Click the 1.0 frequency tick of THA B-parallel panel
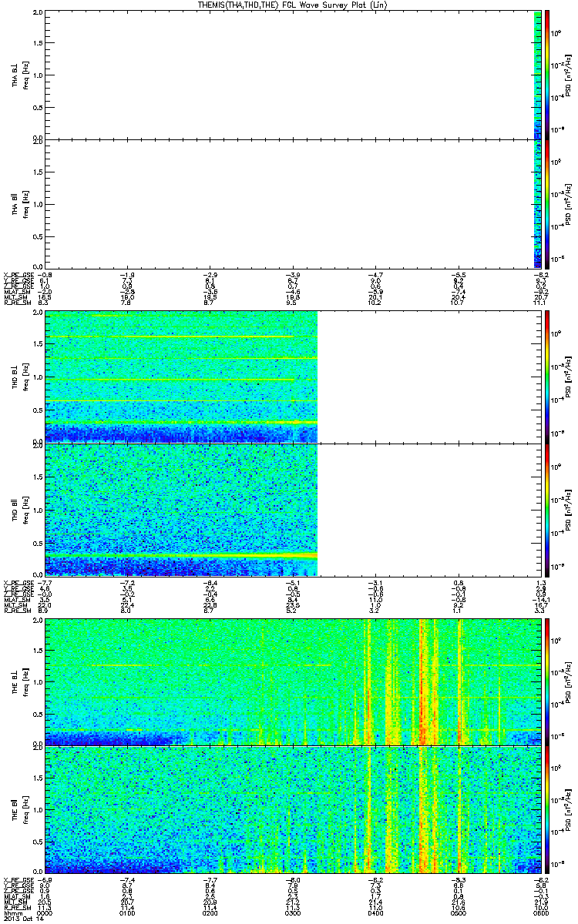578x924 pixels. pyautogui.click(x=38, y=203)
